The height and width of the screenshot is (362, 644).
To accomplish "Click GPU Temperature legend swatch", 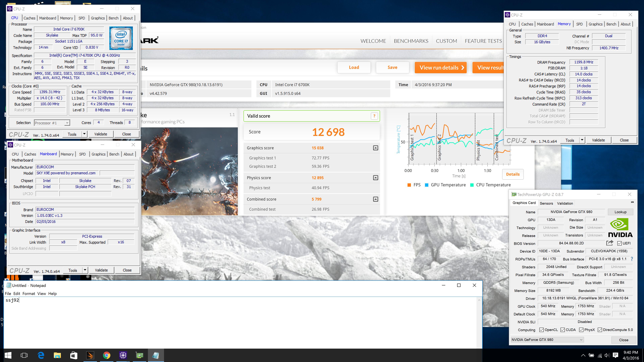I will pyautogui.click(x=426, y=185).
